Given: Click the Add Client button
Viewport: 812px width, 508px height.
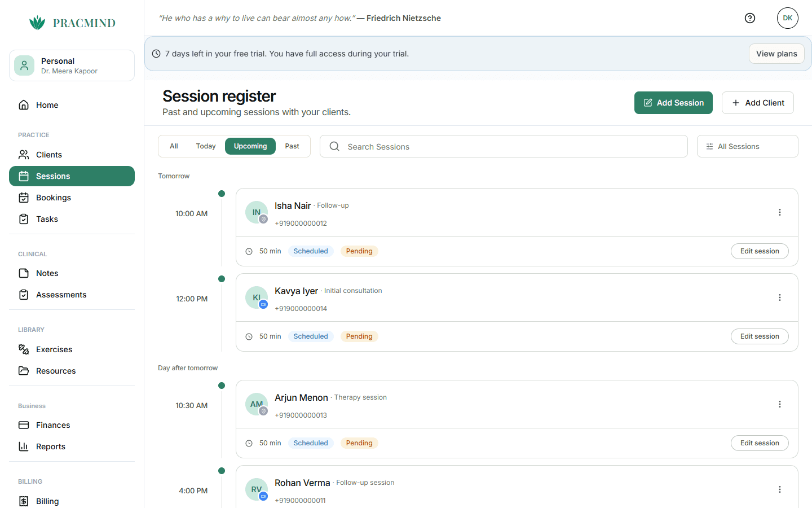Looking at the screenshot, I should (x=758, y=103).
